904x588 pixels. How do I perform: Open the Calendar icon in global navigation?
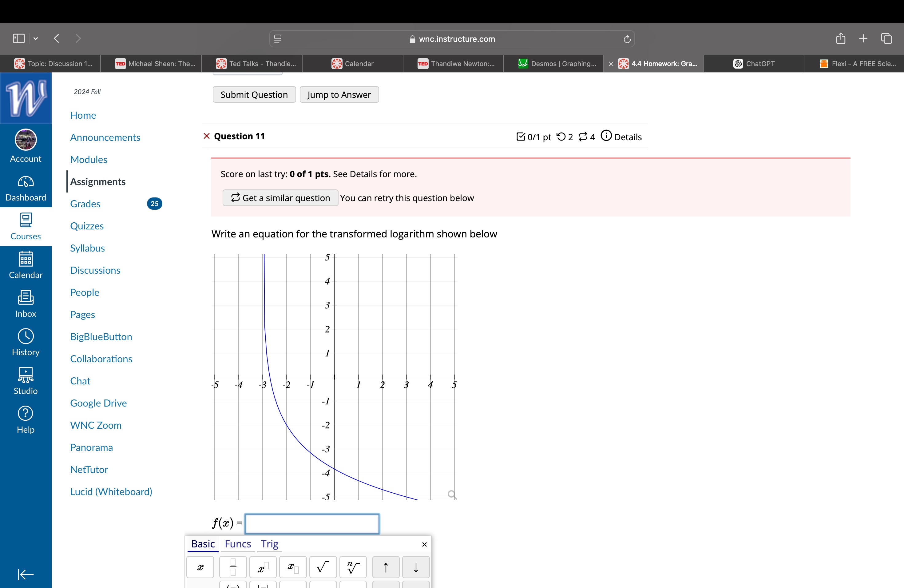[x=26, y=265]
